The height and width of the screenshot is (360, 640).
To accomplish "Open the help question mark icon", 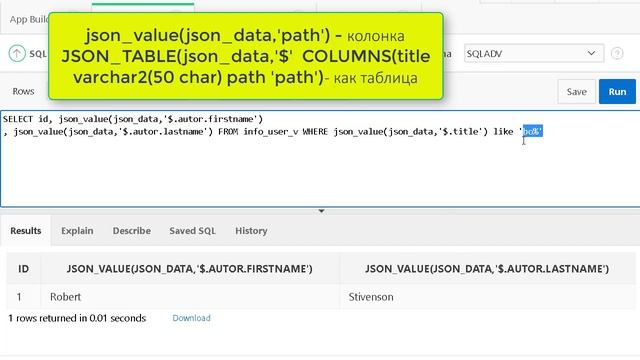I will pos(617,53).
